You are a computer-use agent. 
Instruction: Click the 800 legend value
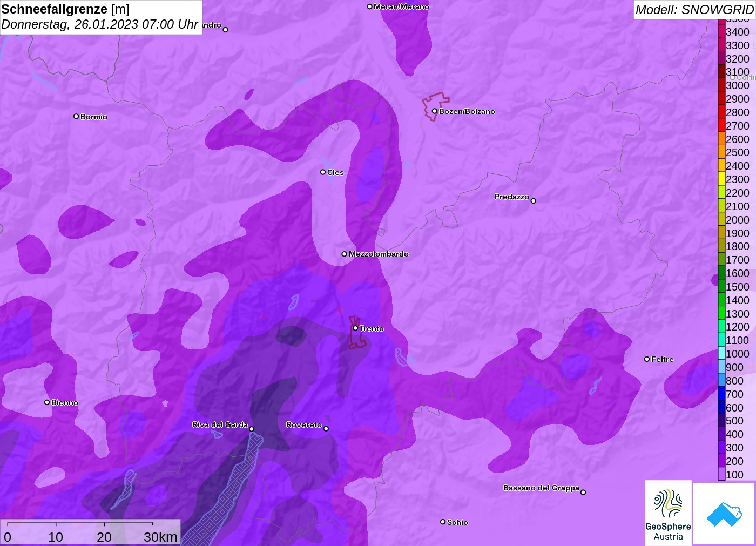pos(734,381)
